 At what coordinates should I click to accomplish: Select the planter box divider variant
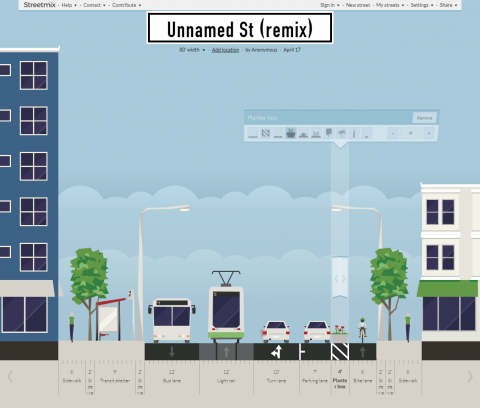[x=291, y=133]
